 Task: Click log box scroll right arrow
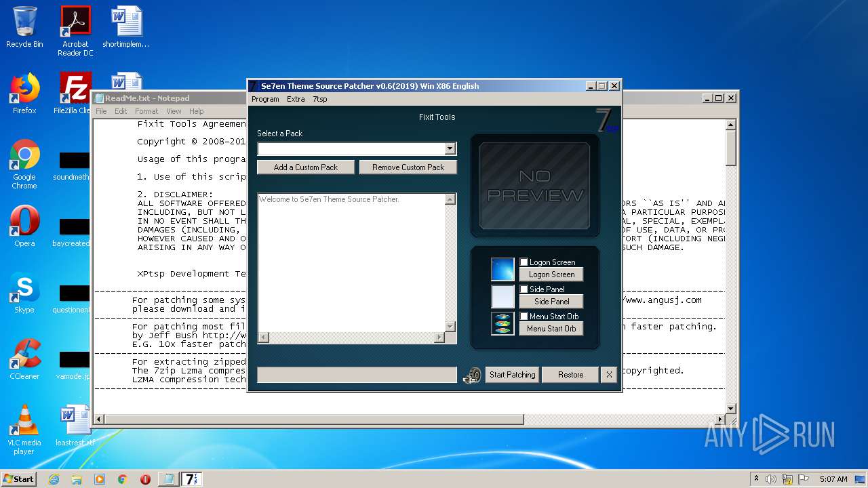[x=439, y=337]
